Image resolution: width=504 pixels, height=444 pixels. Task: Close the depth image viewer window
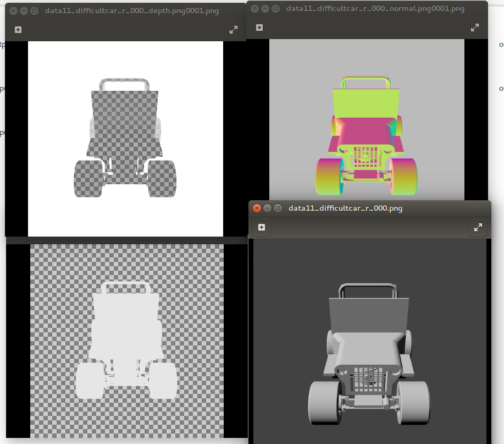click(13, 10)
